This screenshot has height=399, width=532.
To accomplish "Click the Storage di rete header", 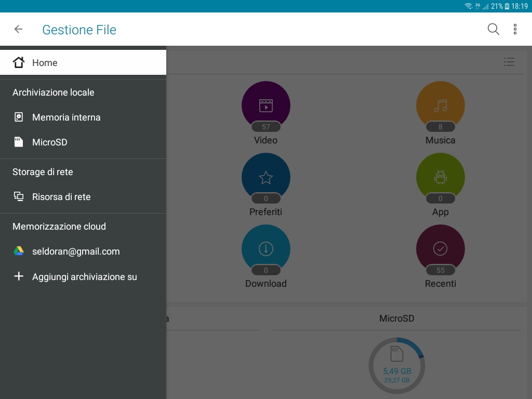I will coord(43,172).
